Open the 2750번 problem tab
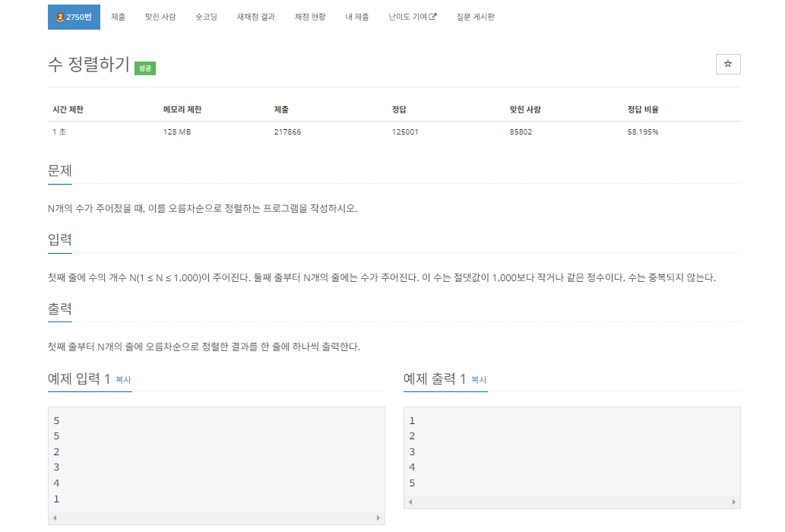 (74, 17)
